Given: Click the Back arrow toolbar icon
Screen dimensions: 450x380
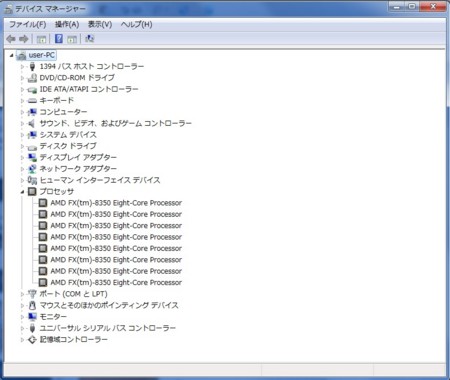Looking at the screenshot, I should coord(11,39).
